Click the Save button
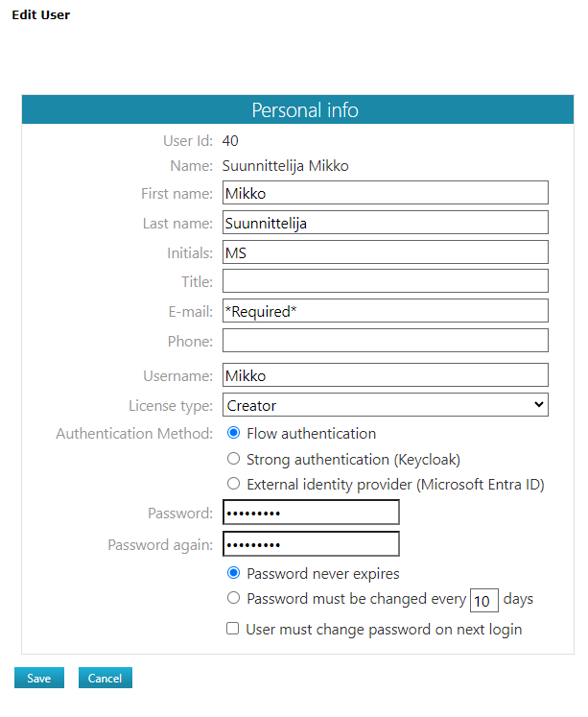The height and width of the screenshot is (717, 588). point(39,678)
